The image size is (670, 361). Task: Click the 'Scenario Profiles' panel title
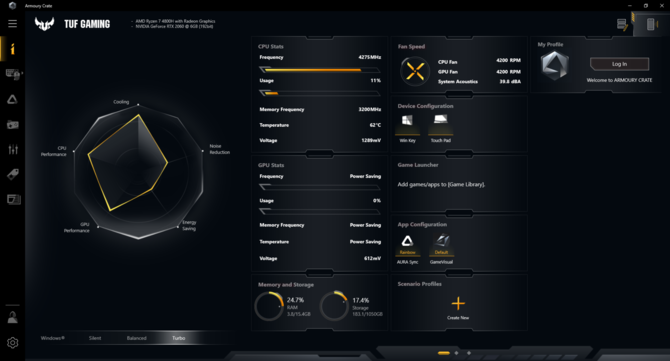pyautogui.click(x=419, y=284)
